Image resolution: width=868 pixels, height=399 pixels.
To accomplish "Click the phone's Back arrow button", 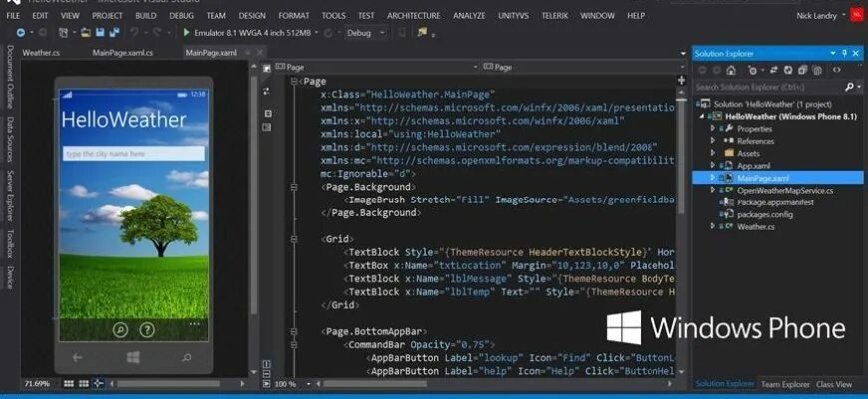I will [x=78, y=358].
